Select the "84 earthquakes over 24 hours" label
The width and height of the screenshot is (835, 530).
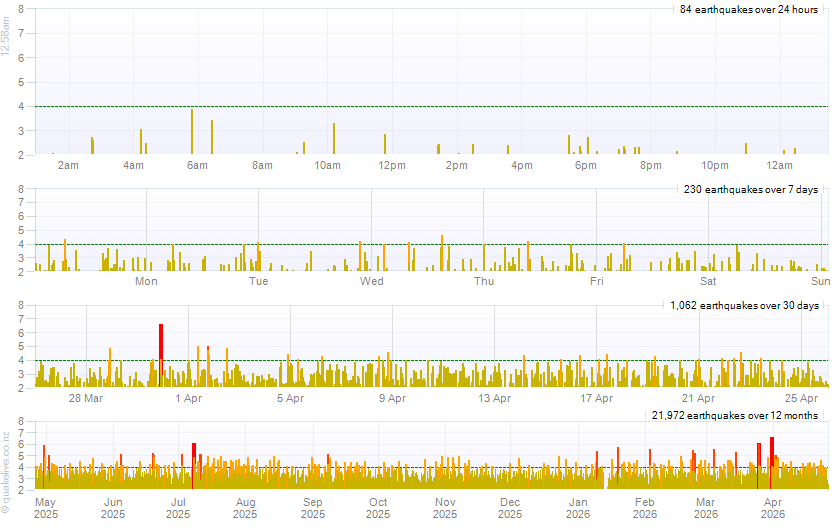pyautogui.click(x=748, y=9)
